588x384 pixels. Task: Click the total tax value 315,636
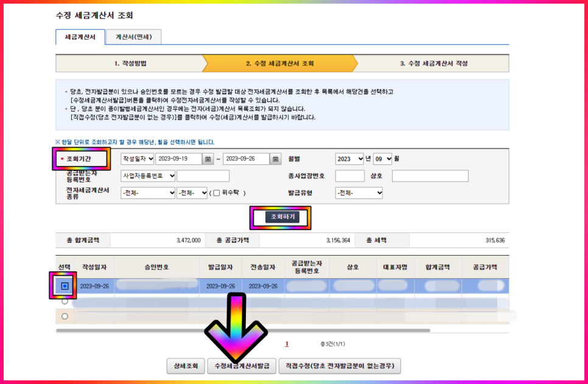495,240
